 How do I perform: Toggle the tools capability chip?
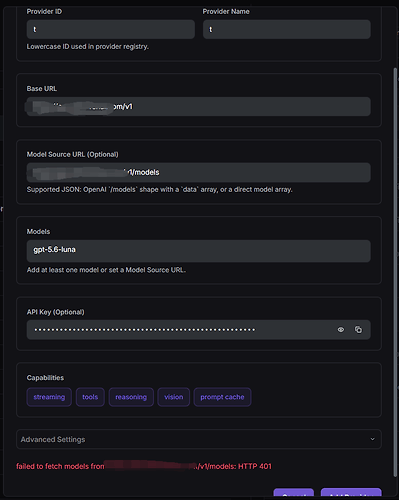coord(90,397)
